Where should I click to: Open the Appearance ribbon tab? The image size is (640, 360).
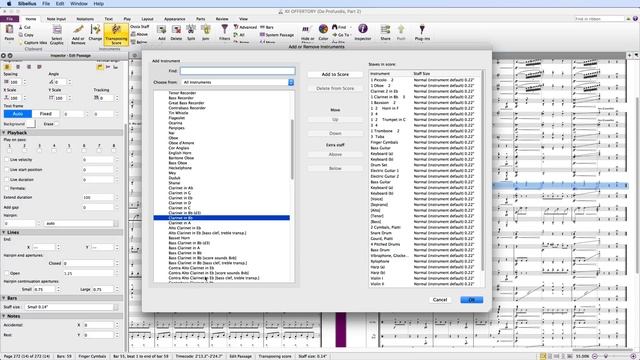coord(175,19)
